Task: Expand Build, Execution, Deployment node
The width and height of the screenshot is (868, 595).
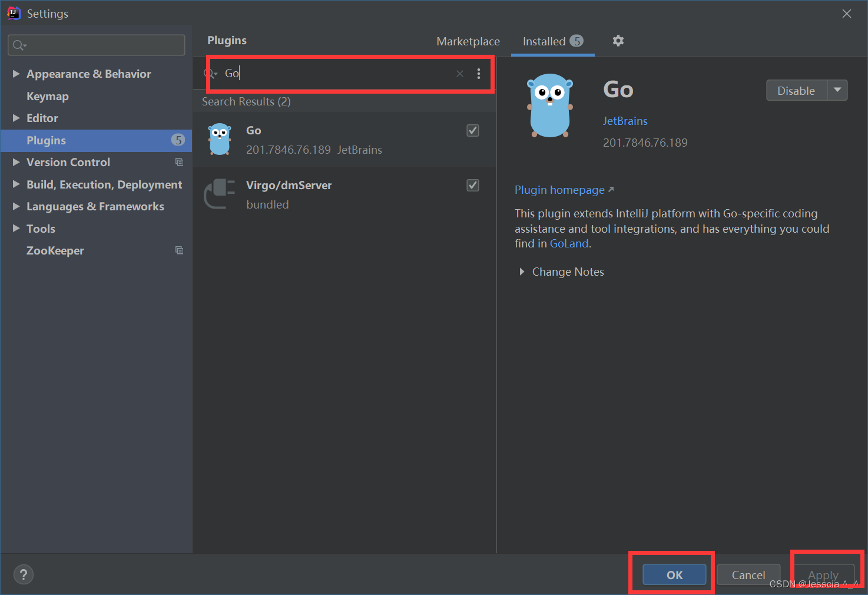Action: pyautogui.click(x=16, y=184)
